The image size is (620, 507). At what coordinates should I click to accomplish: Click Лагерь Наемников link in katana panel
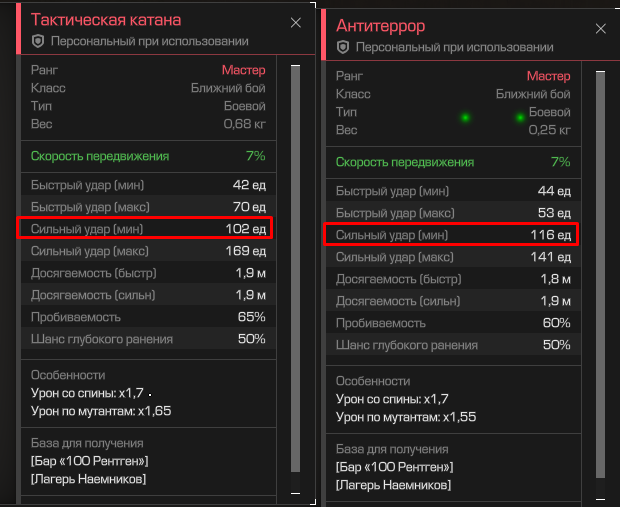point(88,480)
